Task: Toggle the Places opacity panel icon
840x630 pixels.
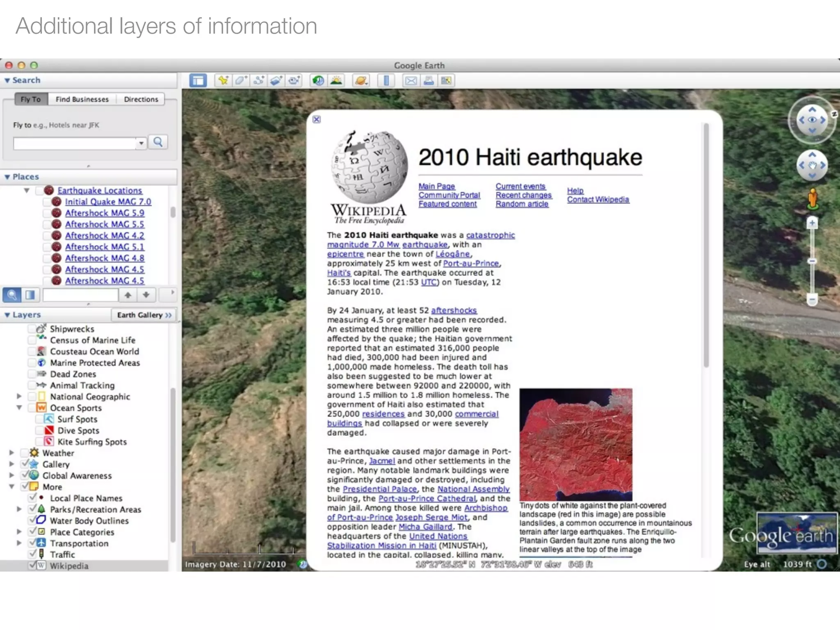Action: point(30,294)
